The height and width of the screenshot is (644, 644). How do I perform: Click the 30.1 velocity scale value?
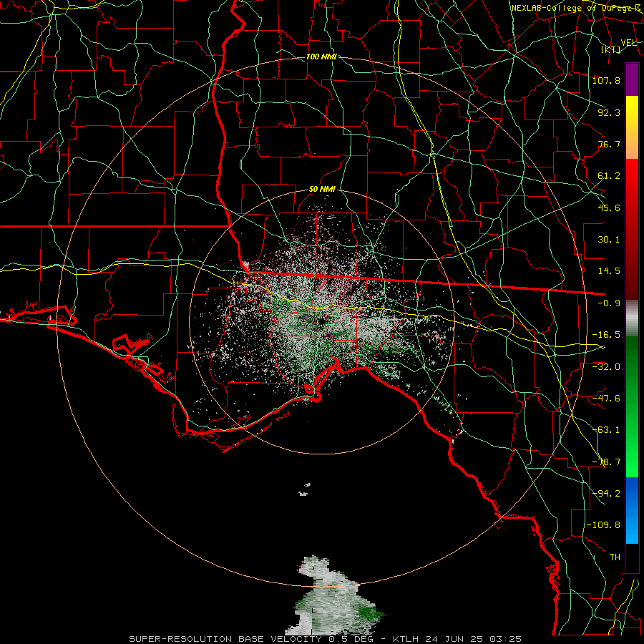click(x=609, y=240)
